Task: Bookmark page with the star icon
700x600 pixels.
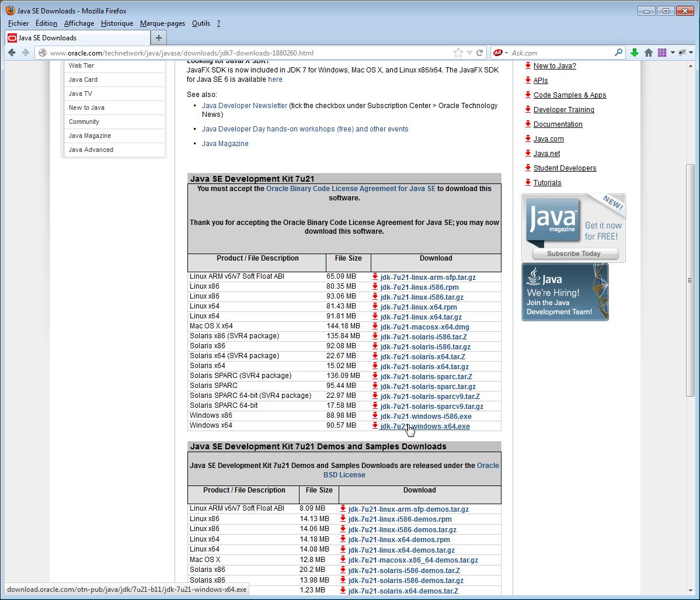Action: [458, 53]
